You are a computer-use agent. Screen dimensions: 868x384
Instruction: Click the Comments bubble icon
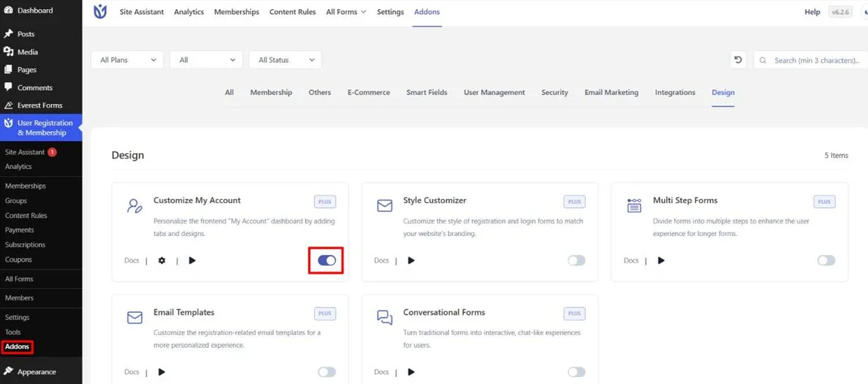coord(8,88)
